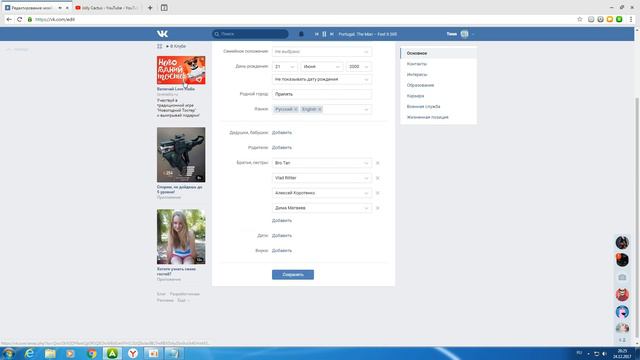Click the hometown input field
Image resolution: width=640 pixels, height=360 pixels.
(x=322, y=94)
